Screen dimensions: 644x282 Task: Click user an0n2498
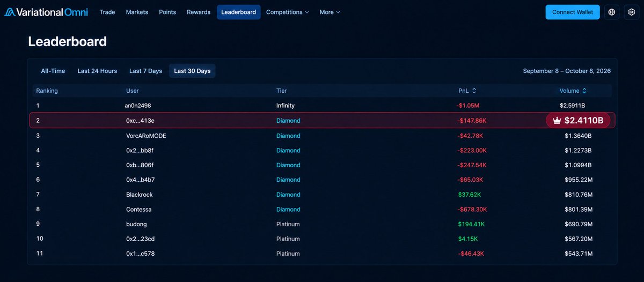138,106
